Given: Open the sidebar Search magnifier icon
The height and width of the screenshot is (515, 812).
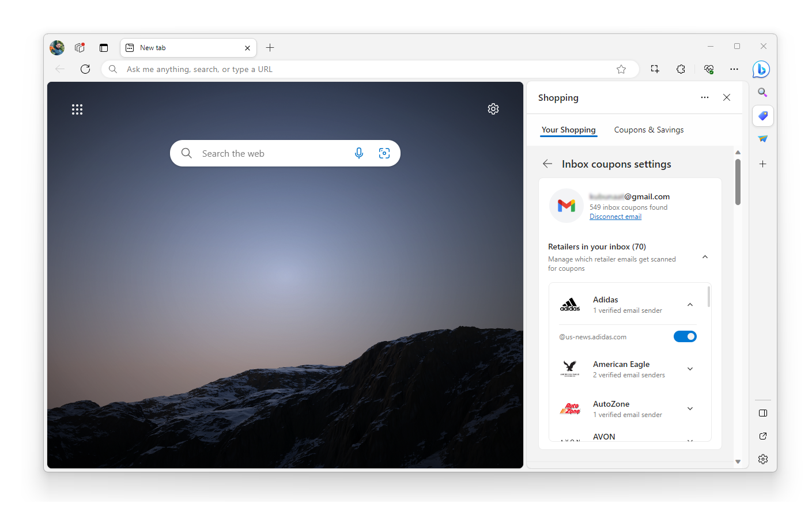Looking at the screenshot, I should 762,92.
